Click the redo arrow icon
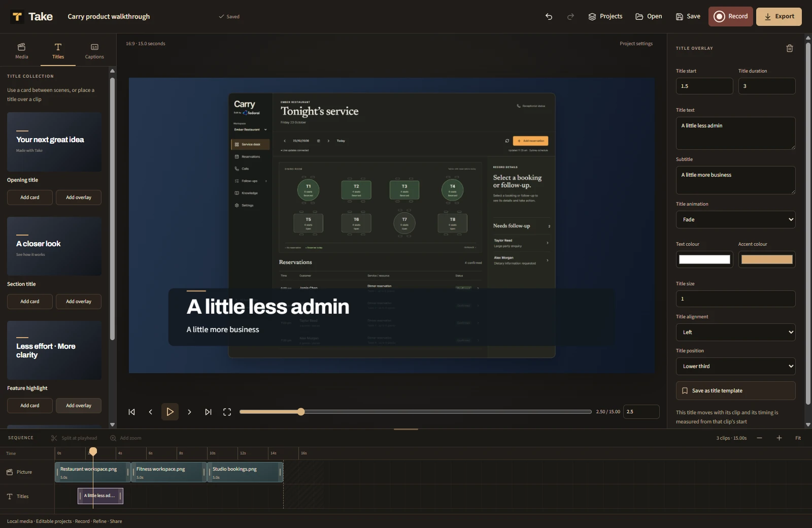This screenshot has height=528, width=812. click(570, 17)
